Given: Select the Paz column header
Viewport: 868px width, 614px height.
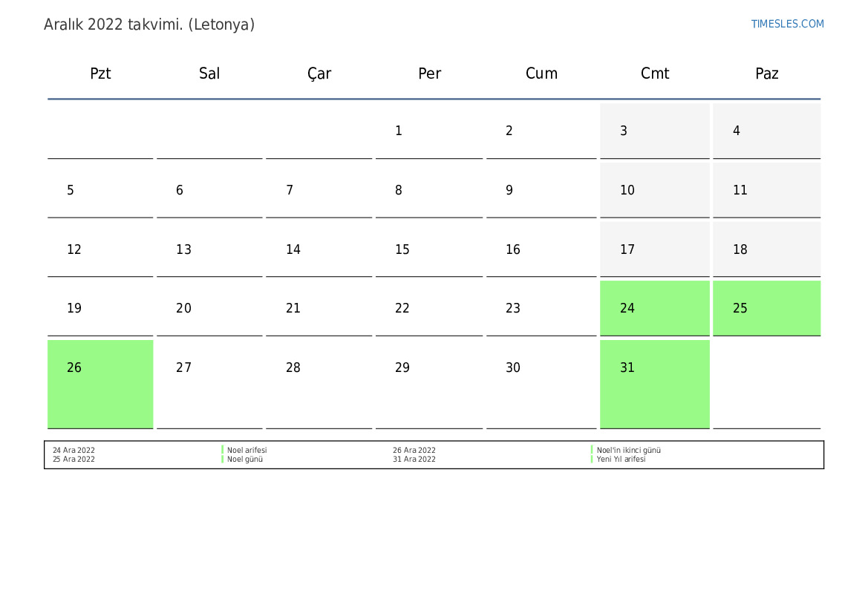Looking at the screenshot, I should pos(766,74).
